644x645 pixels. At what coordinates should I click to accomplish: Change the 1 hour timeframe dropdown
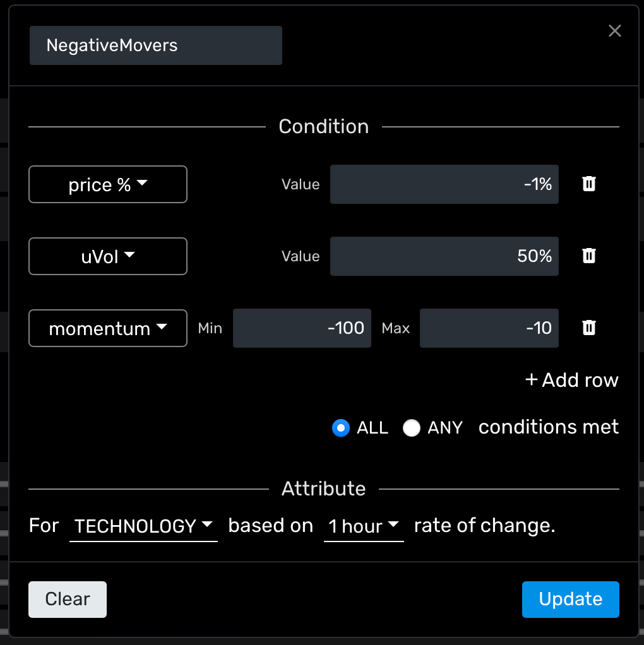364,526
